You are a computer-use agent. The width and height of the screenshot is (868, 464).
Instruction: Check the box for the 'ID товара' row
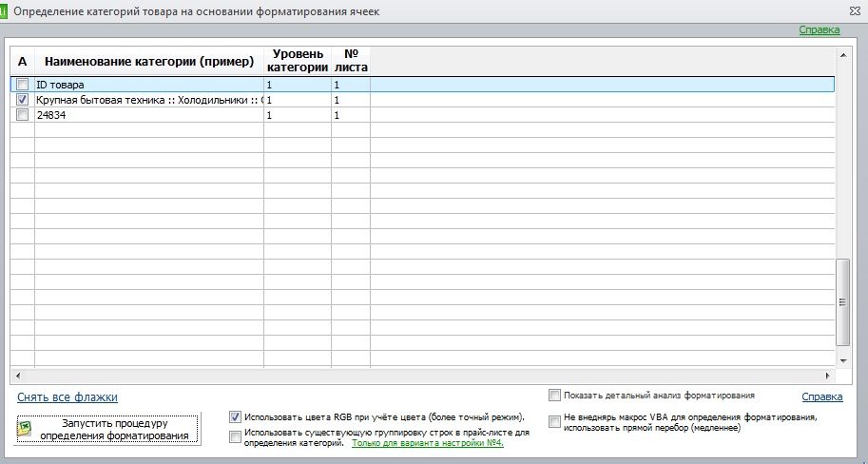(22, 85)
